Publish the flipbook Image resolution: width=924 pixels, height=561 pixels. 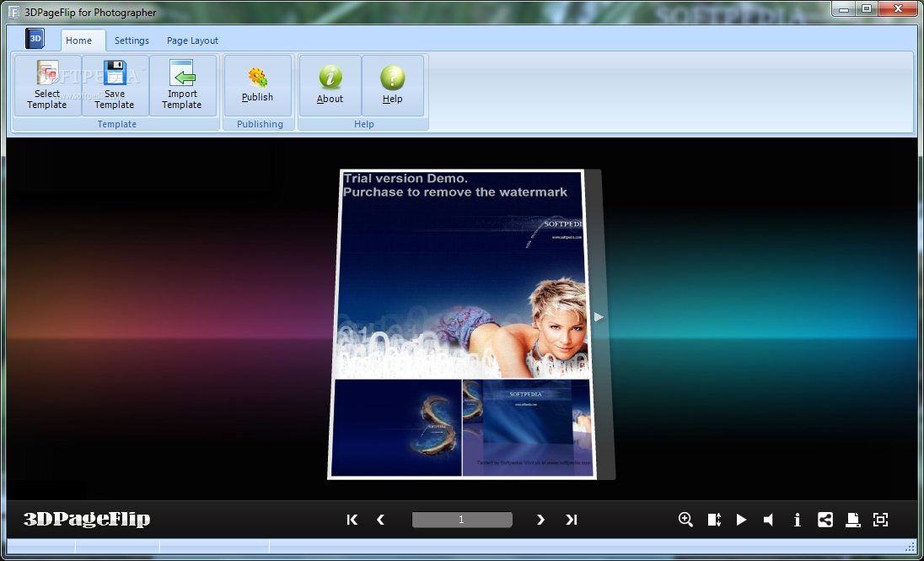[257, 85]
